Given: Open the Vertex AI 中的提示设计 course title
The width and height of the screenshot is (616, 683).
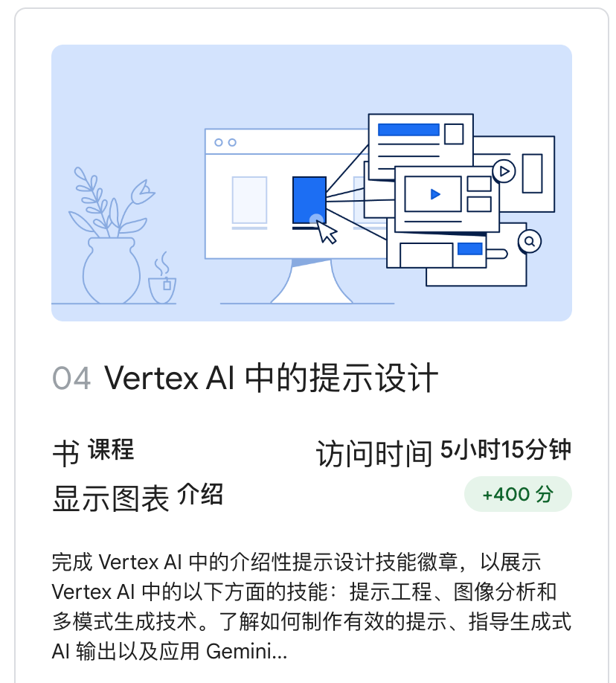Looking at the screenshot, I should (271, 378).
